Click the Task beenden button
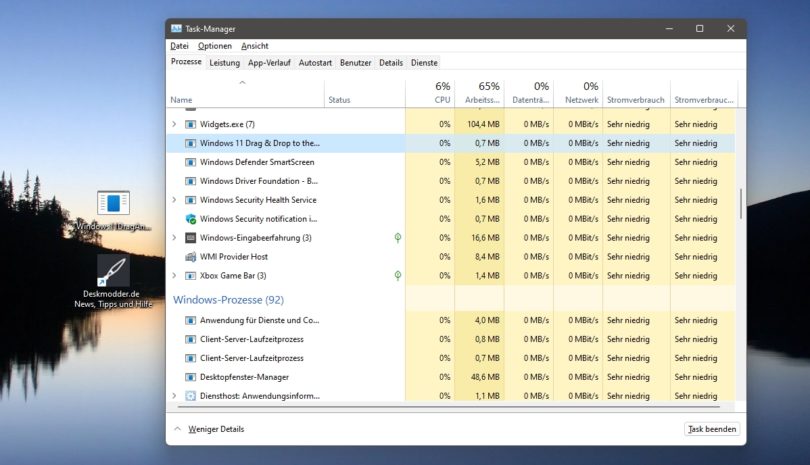Viewport: 810px width, 465px height. [712, 429]
